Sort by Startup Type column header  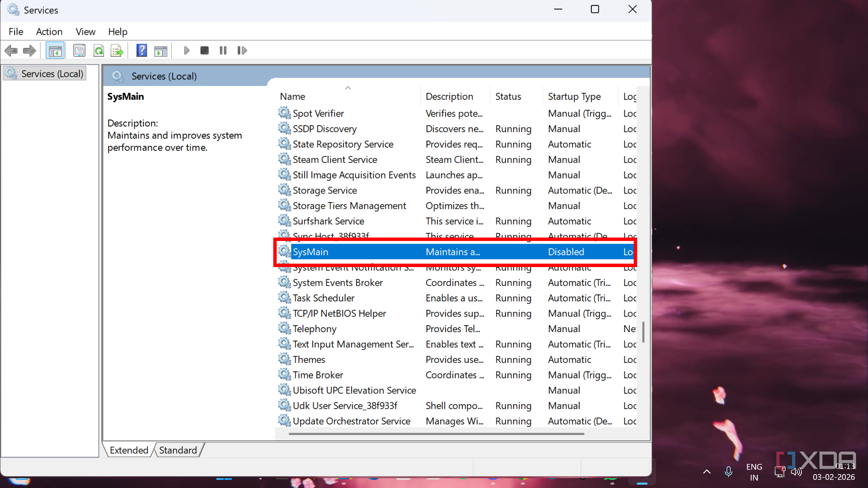[574, 97]
